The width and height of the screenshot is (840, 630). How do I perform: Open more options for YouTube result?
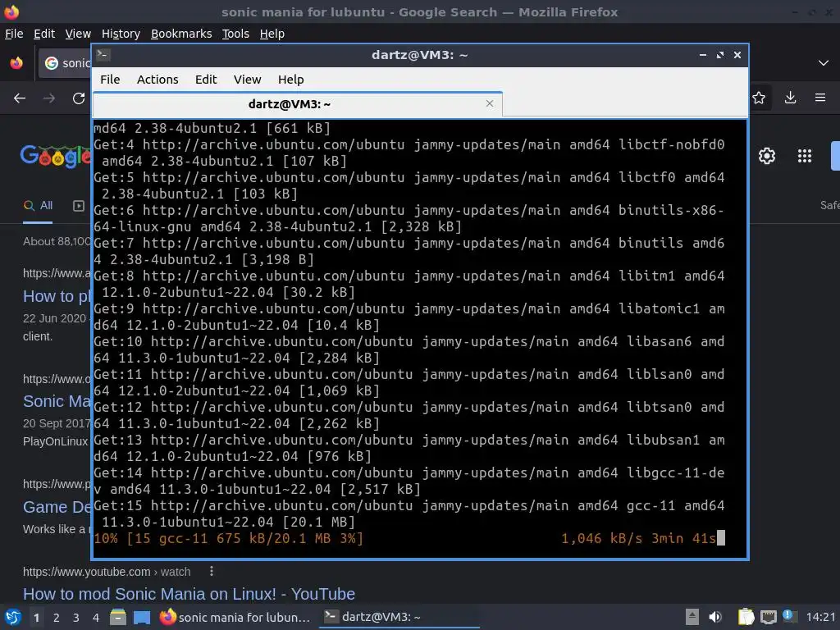(x=212, y=571)
